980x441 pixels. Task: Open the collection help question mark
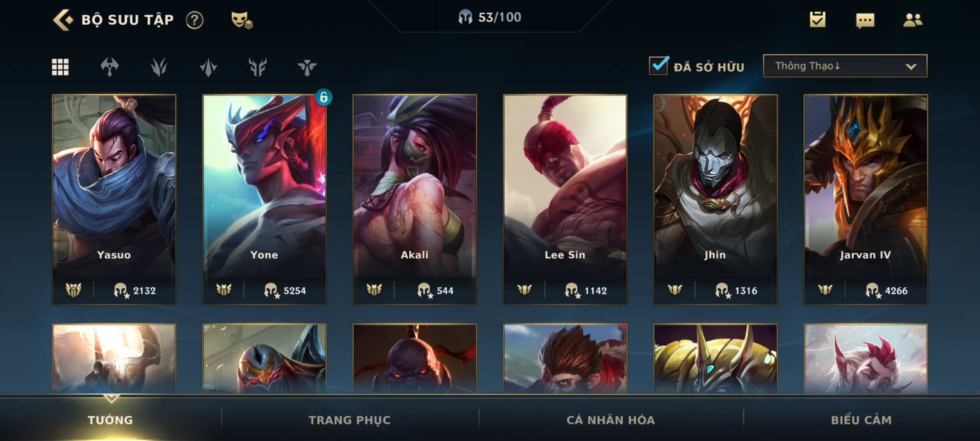pos(194,20)
